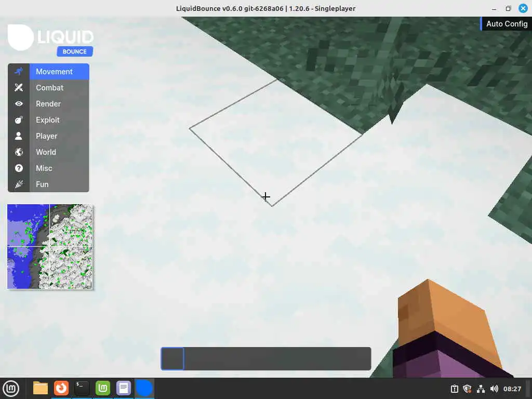Click the Misc question mark icon
The image size is (532, 399).
(x=19, y=168)
